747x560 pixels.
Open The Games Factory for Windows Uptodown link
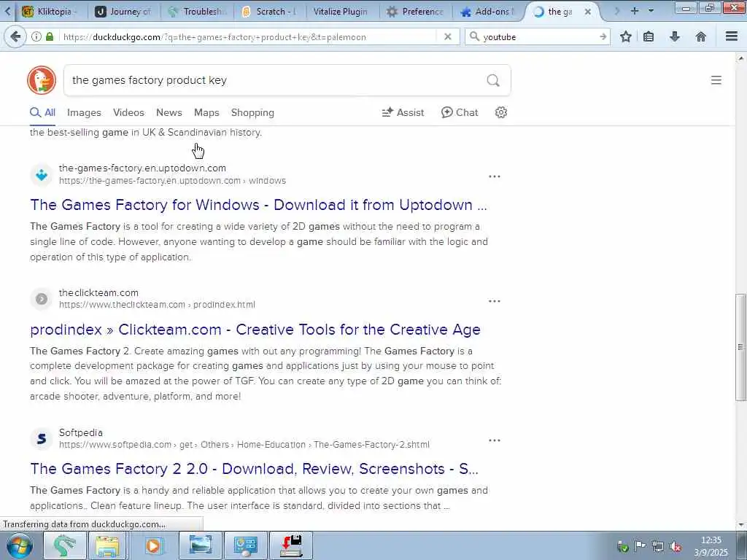pos(258,205)
